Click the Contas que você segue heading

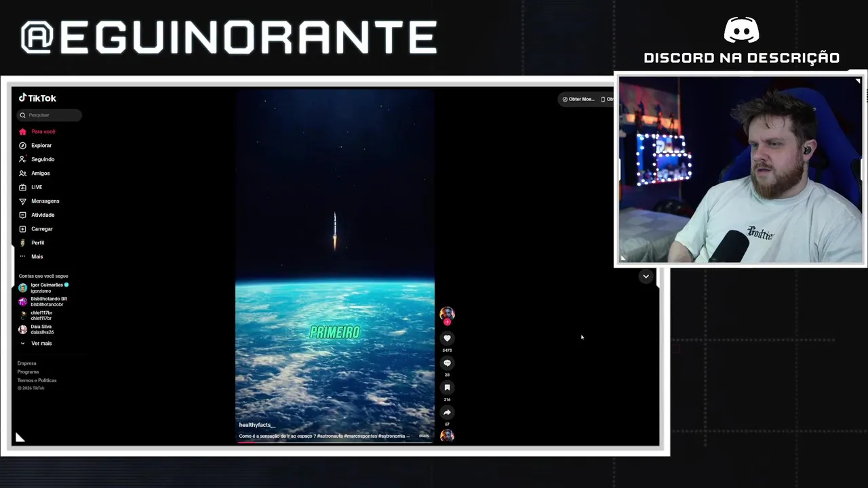pyautogui.click(x=43, y=276)
